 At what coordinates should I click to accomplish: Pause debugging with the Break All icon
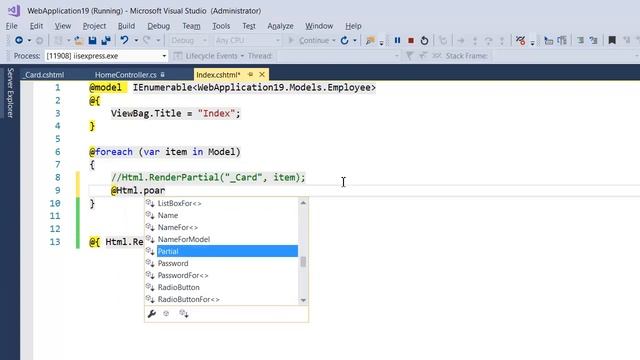[x=397, y=40]
